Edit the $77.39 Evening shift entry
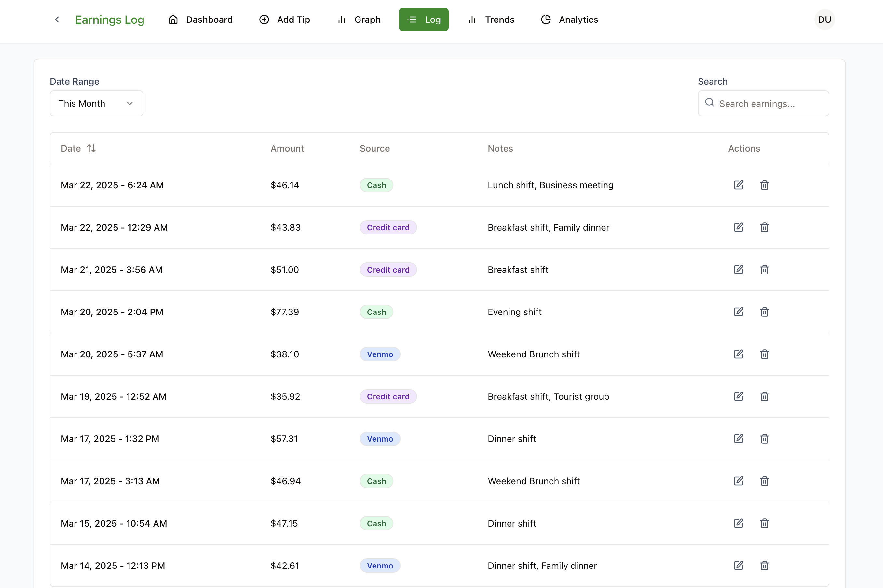Image resolution: width=883 pixels, height=588 pixels. [x=738, y=312]
